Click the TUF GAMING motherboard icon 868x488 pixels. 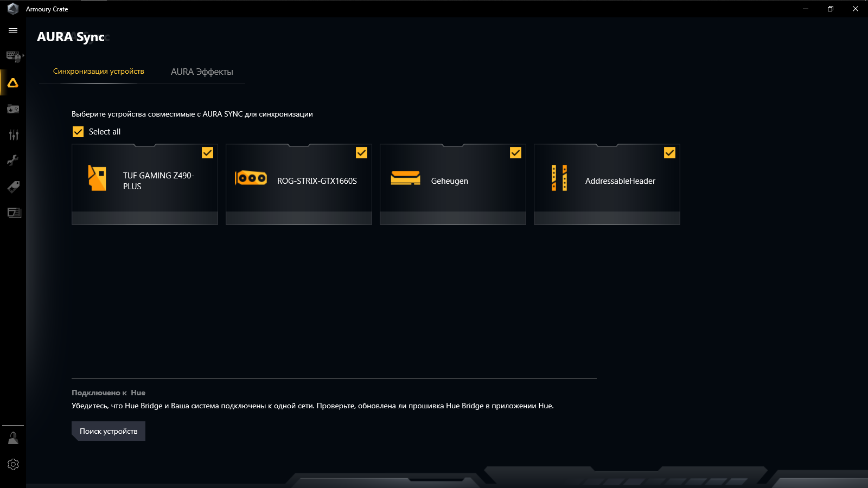(x=97, y=178)
